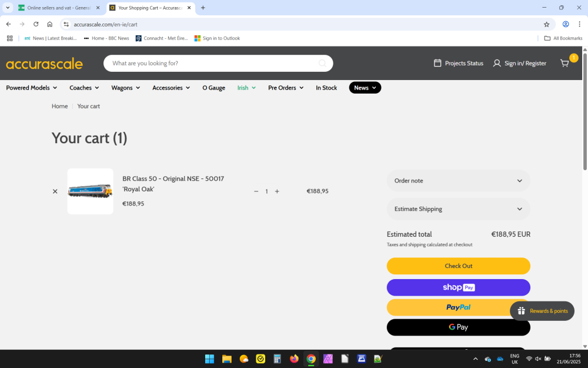This screenshot has height=368, width=588.
Task: Click the Sign in/Register user icon
Action: (497, 63)
